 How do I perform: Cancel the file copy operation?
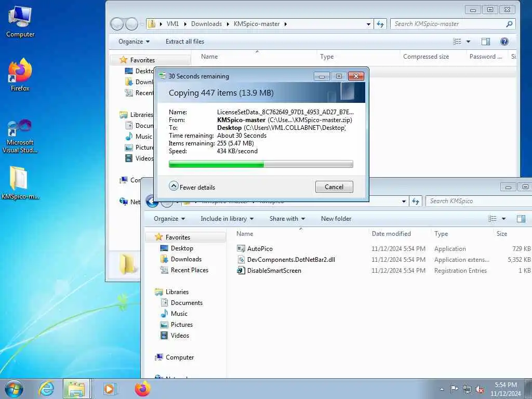[x=334, y=187]
